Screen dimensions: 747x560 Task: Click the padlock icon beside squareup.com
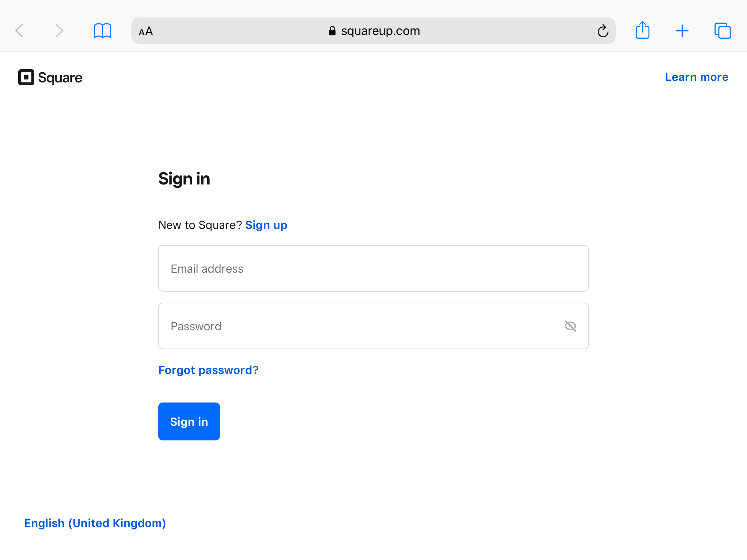332,31
